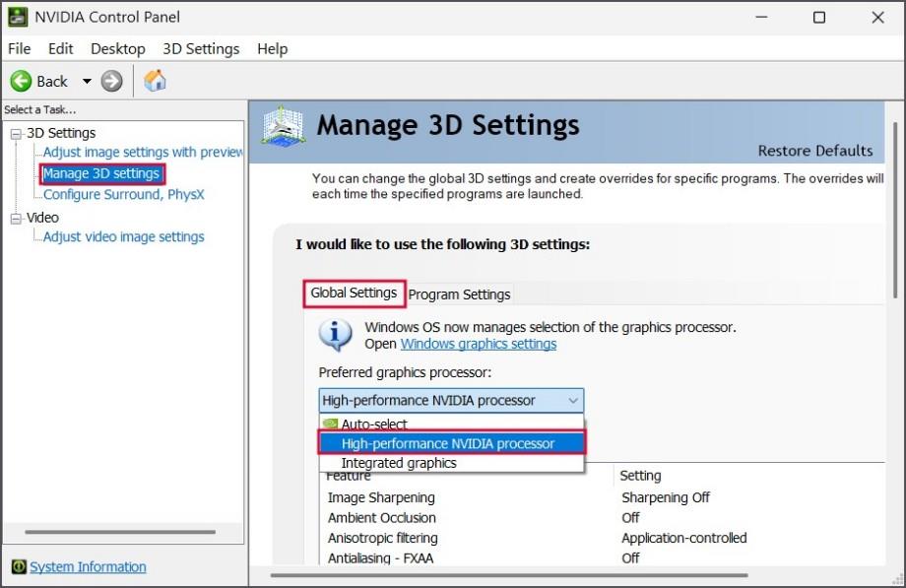
Task: Click Restore Defaults
Action: pos(815,151)
